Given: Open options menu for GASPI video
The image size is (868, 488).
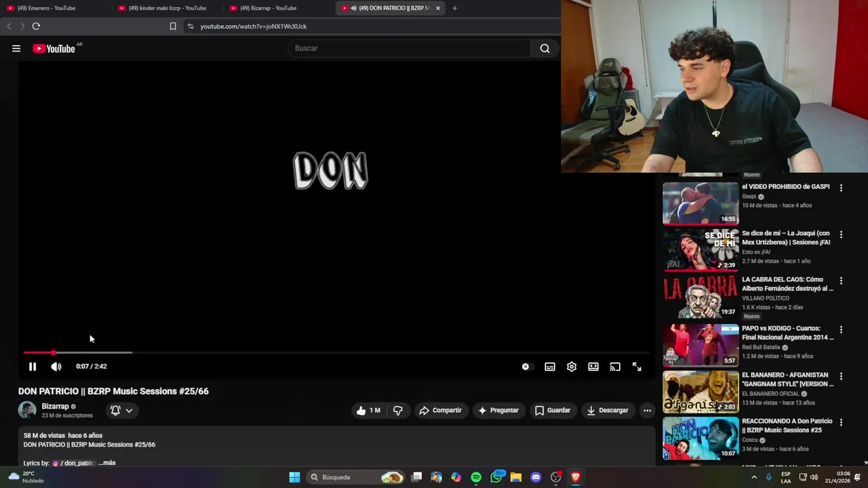Looking at the screenshot, I should pos(841,188).
